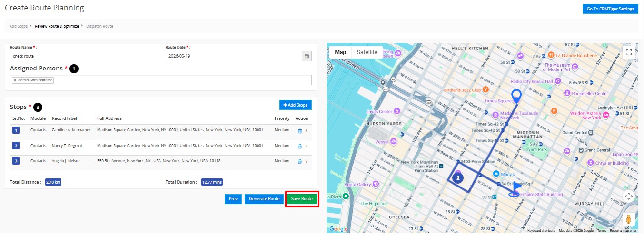
Task: Click the Vessel map marker
Action: click(x=393, y=142)
